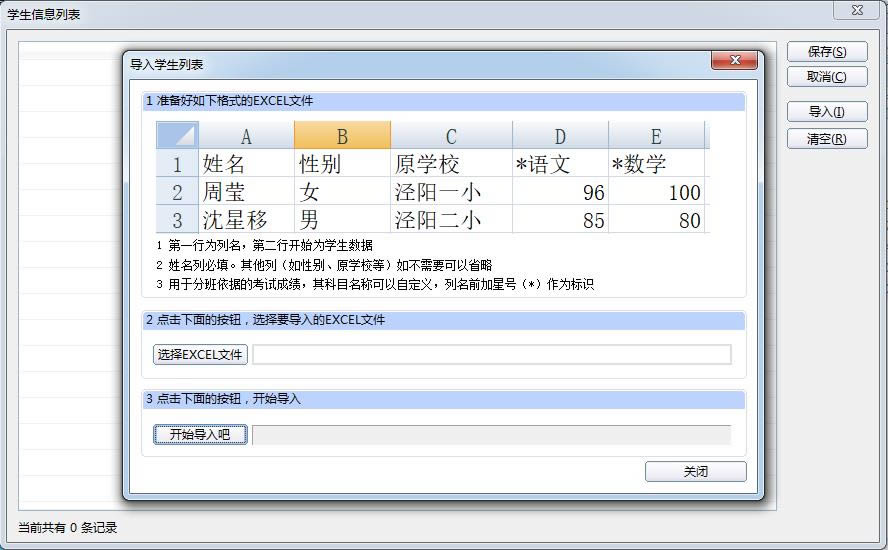888x550 pixels.
Task: Click column B header in example sheet
Action: click(342, 136)
